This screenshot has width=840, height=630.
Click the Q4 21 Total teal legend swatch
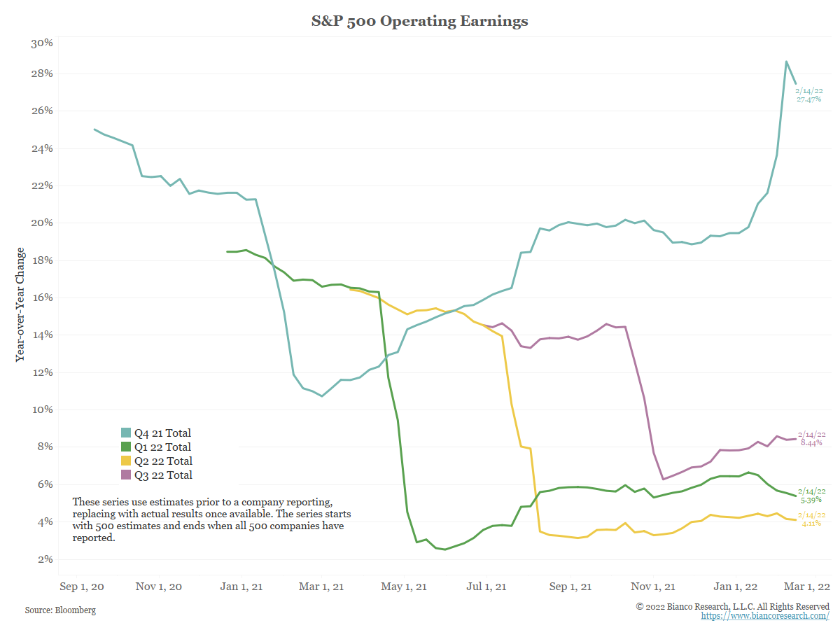[126, 433]
